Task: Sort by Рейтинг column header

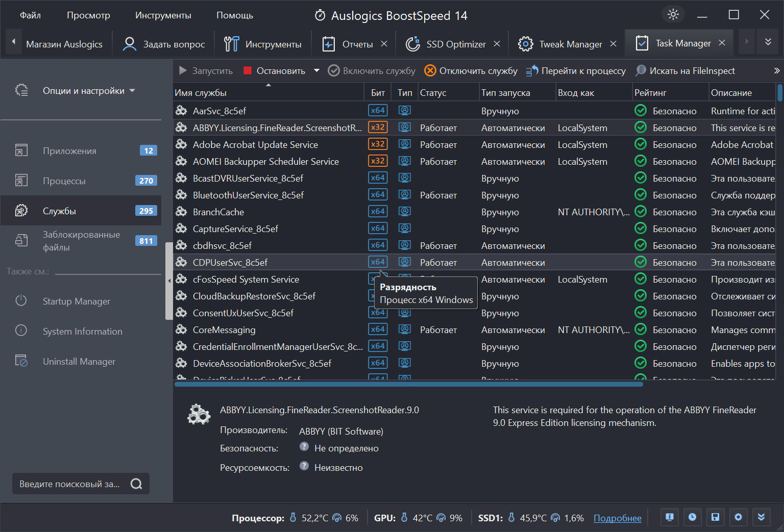Action: click(670, 93)
